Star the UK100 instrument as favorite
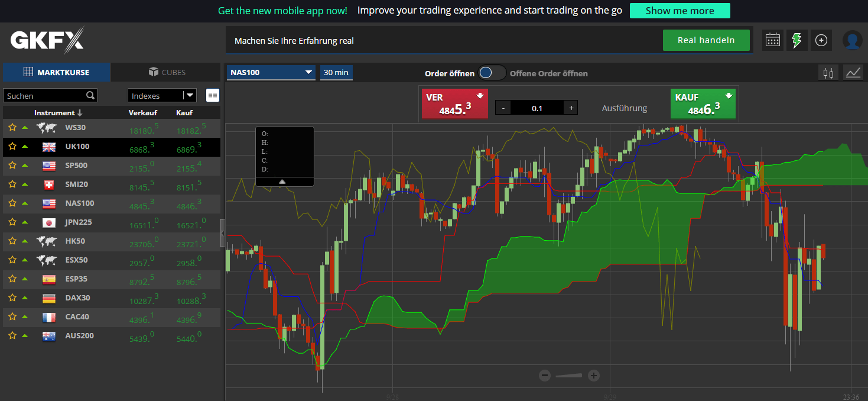868x401 pixels. pos(12,146)
